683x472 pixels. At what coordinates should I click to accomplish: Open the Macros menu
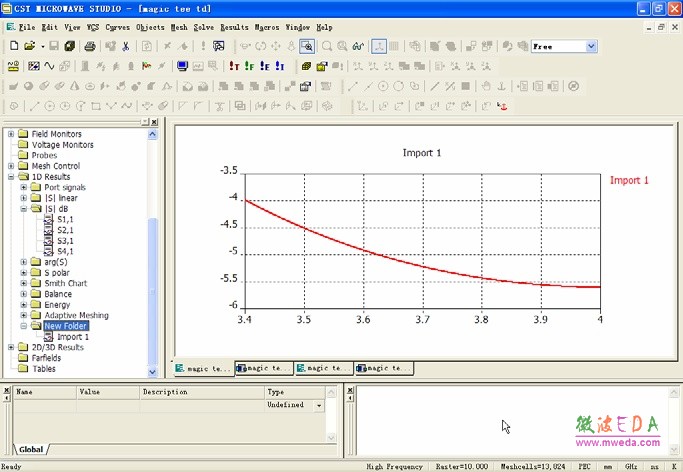(267, 27)
